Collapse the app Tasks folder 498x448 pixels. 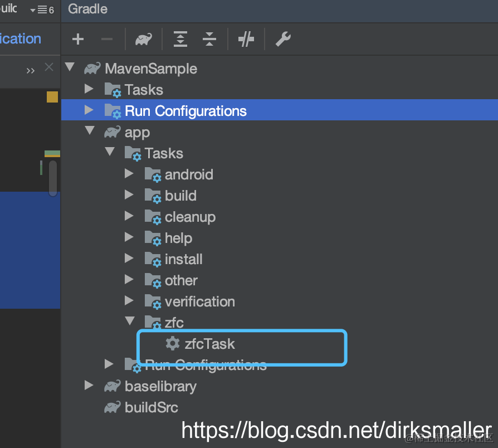point(110,152)
